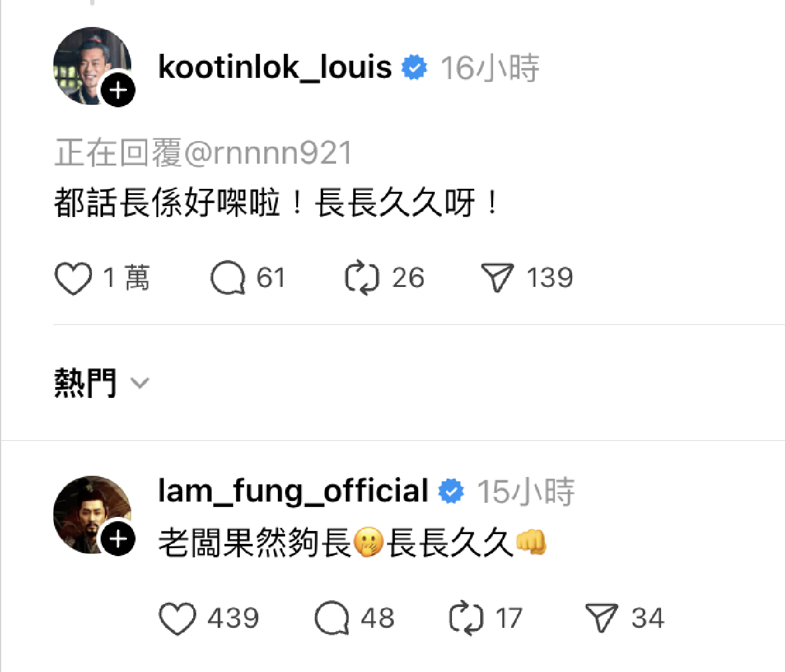This screenshot has width=785, height=672.
Task: Open replies on kootinlok_louis post
Action: (228, 278)
